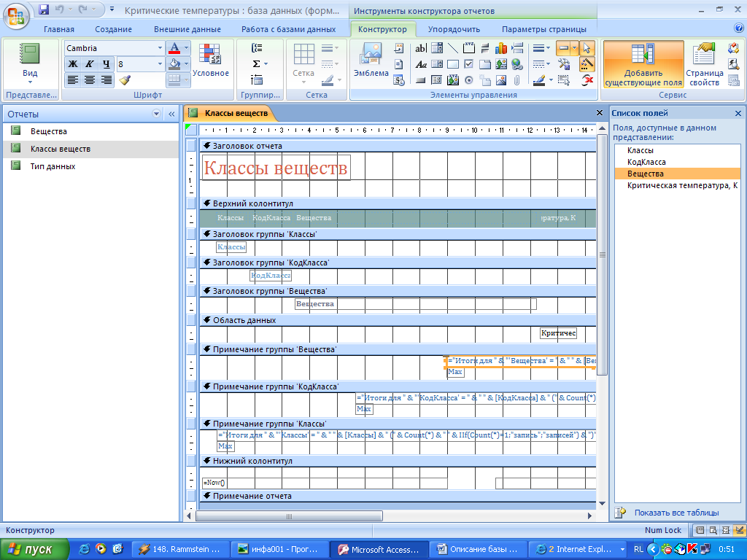The height and width of the screenshot is (560, 747).
Task: Toggle Bold (Ж) formatting
Action: click(72, 64)
